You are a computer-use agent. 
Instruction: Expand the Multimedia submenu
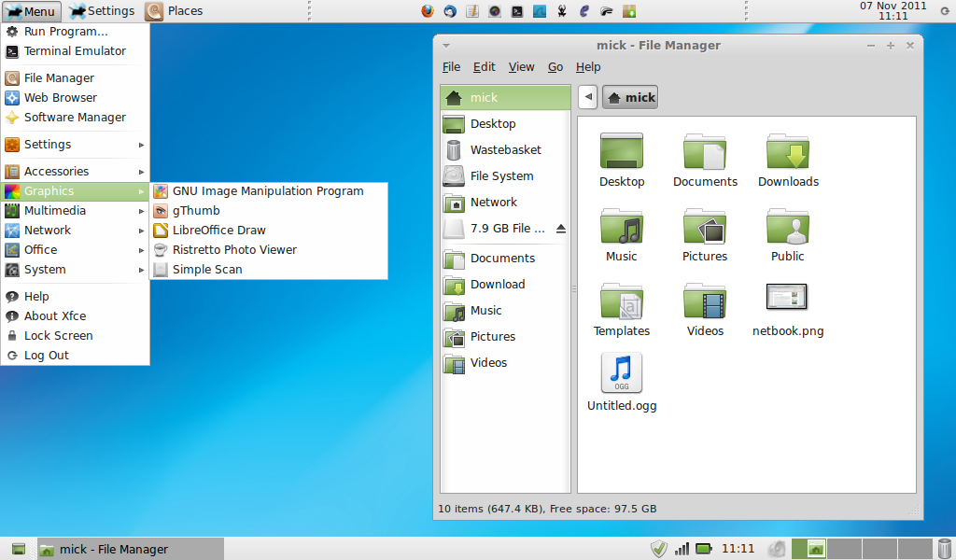pos(75,211)
